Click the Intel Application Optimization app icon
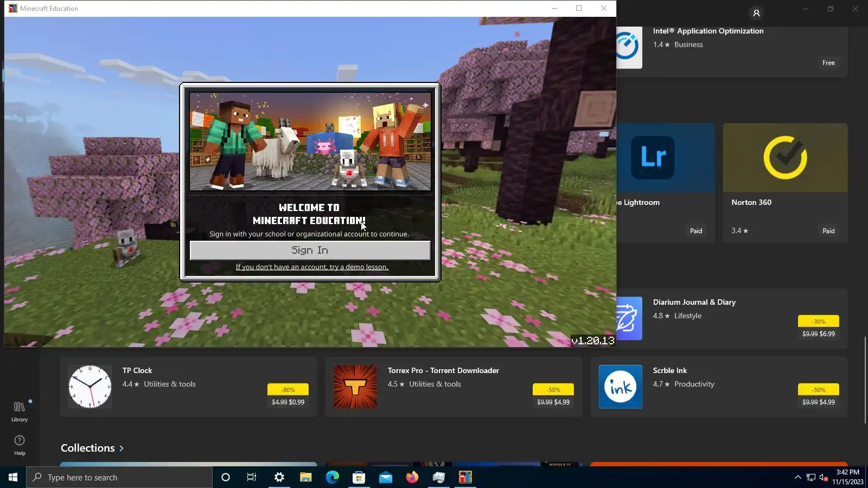The height and width of the screenshot is (488, 868). tap(629, 47)
